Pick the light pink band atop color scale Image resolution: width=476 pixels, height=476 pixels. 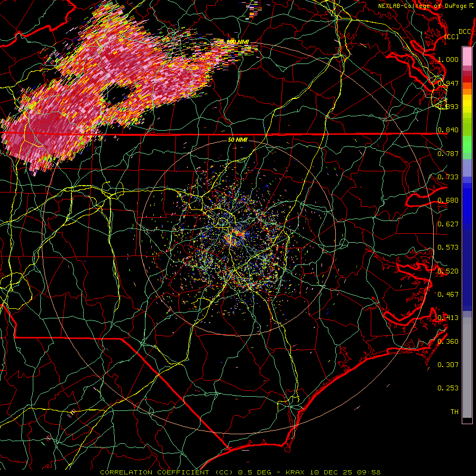tap(467, 56)
